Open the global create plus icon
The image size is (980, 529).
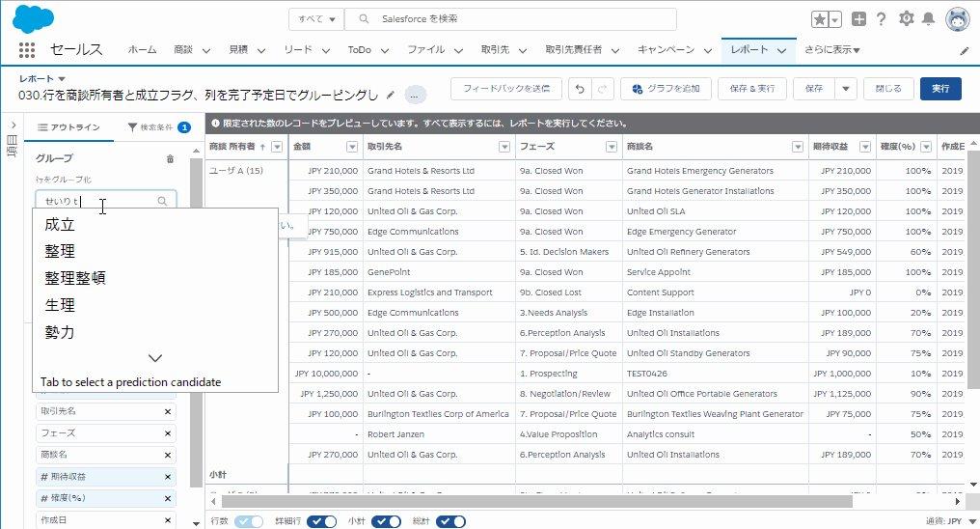coord(858,18)
